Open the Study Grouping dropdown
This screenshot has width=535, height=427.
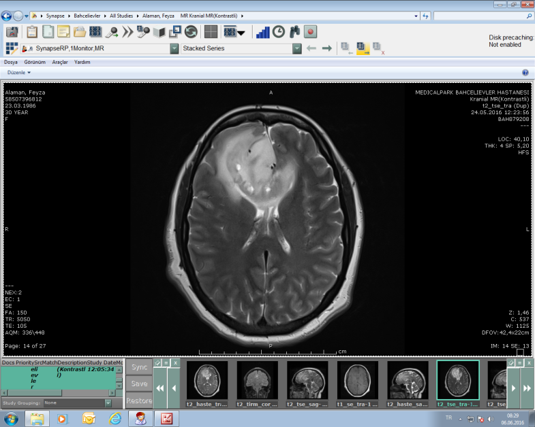pyautogui.click(x=108, y=403)
